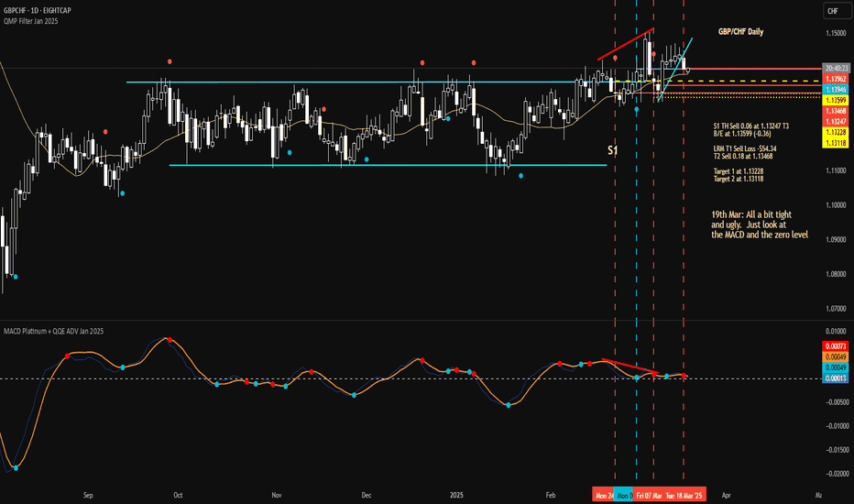The height and width of the screenshot is (504, 854).
Task: Select the S1 text label on chart
Action: click(613, 150)
